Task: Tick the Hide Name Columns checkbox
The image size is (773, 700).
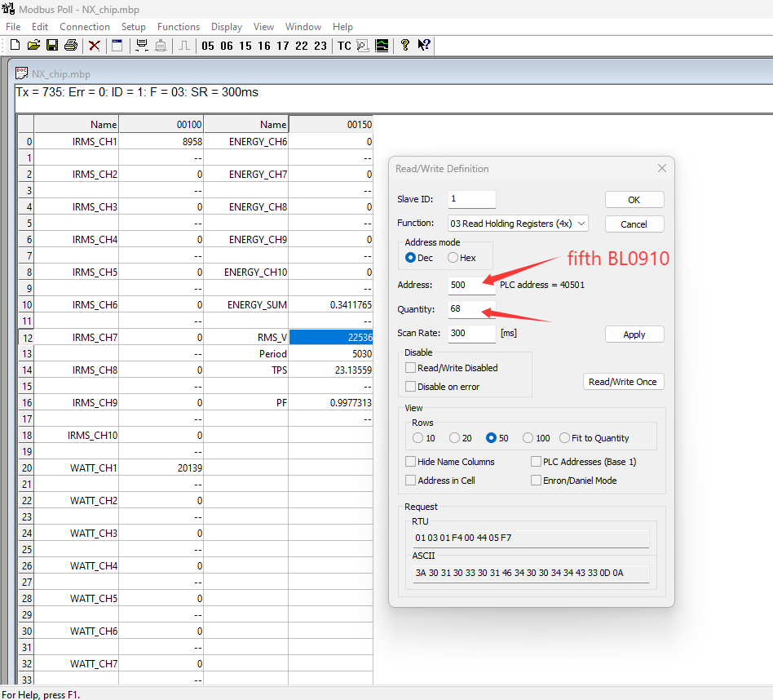Action: click(411, 462)
